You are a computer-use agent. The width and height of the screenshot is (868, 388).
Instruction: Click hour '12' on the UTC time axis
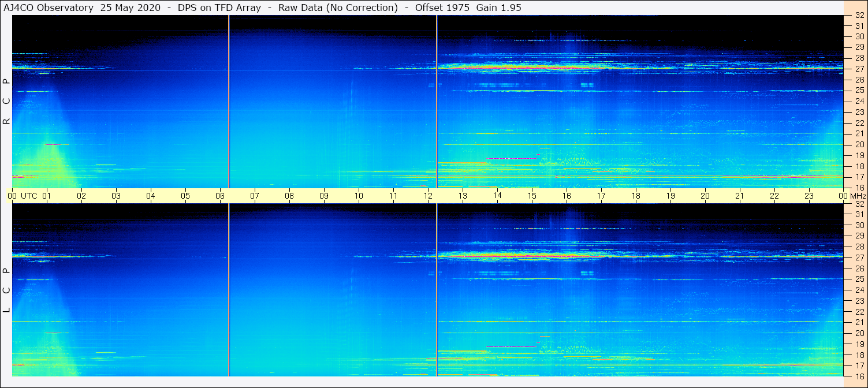pos(428,196)
